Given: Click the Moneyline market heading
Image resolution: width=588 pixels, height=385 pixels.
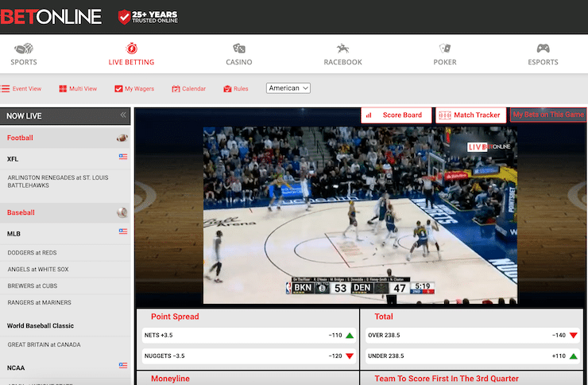Looking at the screenshot, I should [170, 379].
